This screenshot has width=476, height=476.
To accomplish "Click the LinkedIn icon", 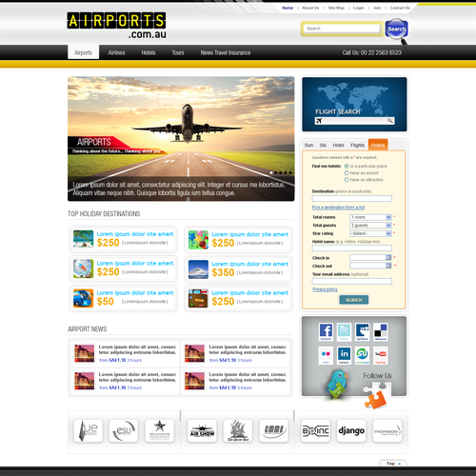I will [344, 355].
